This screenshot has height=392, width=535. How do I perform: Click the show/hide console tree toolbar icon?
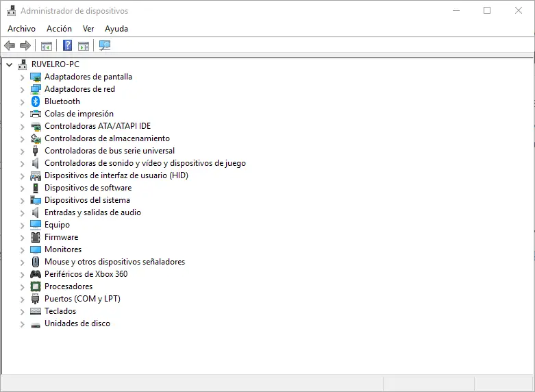point(47,46)
